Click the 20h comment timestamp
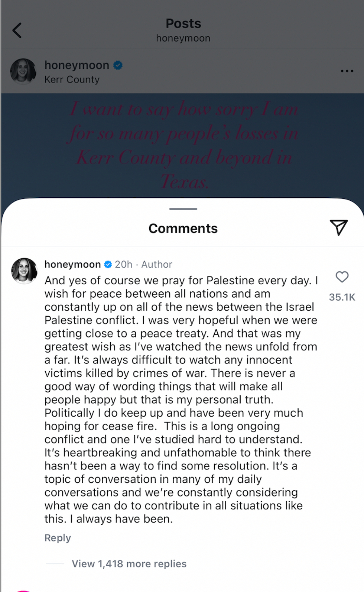The width and height of the screenshot is (364, 592). coord(123,265)
